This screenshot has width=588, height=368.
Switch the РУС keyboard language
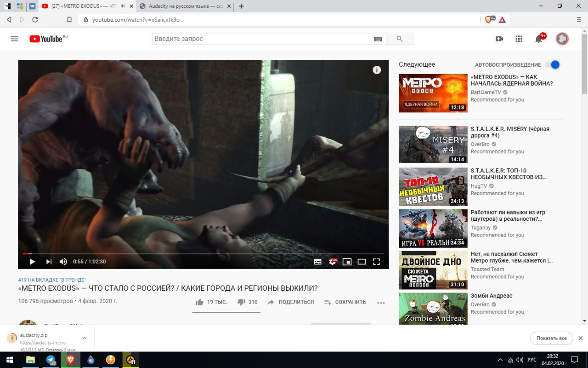(x=532, y=360)
